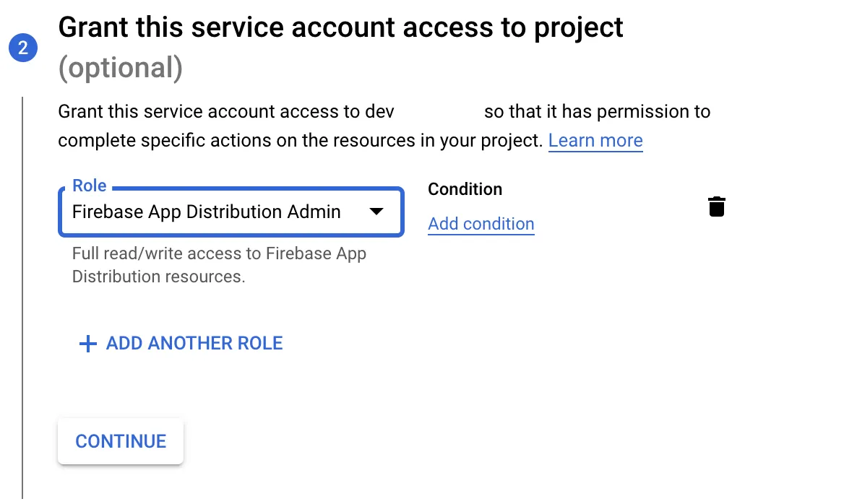844x504 pixels.
Task: Click ADD ANOTHER ROLE text button
Action: click(x=194, y=343)
